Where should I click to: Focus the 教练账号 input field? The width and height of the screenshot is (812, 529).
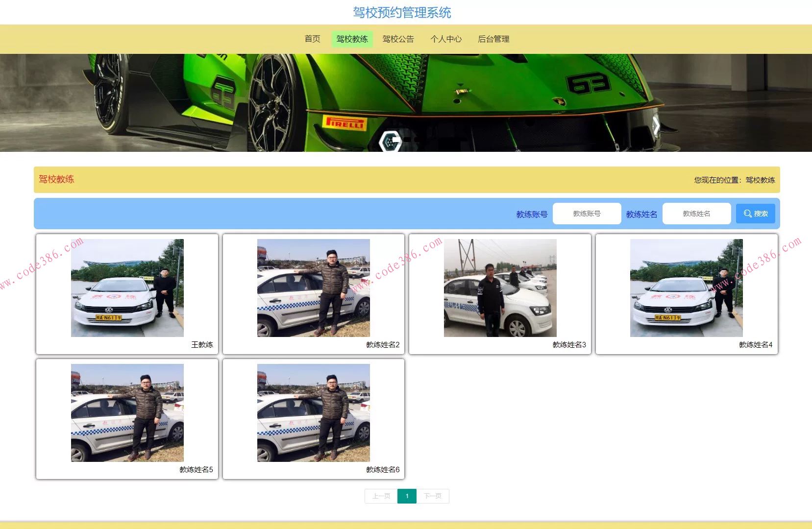pos(587,214)
